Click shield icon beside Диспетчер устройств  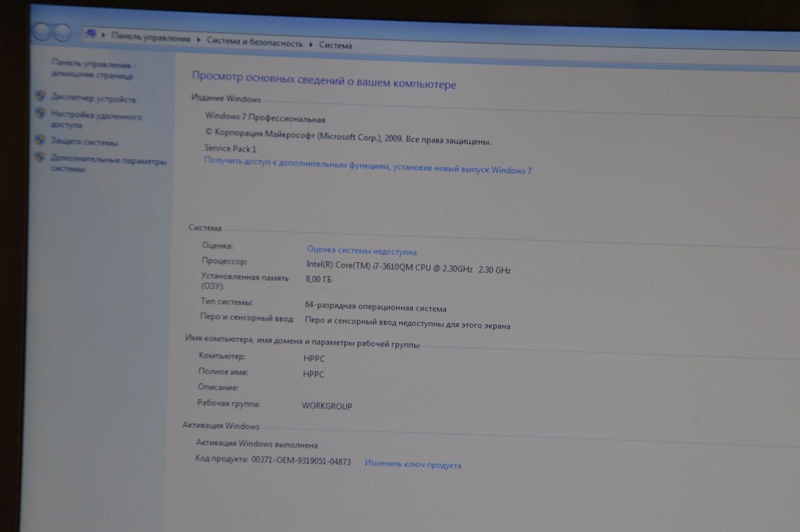click(40, 96)
